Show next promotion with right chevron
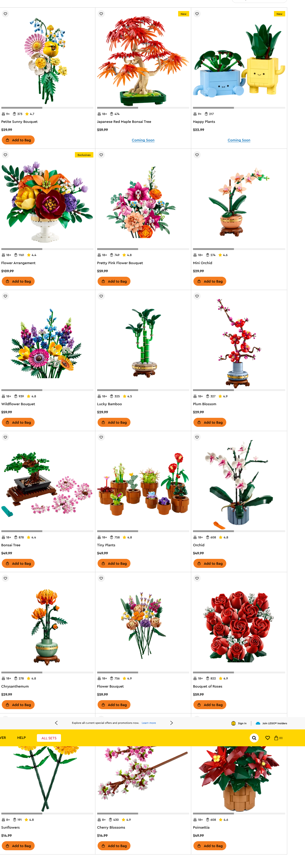This screenshot has width=305, height=868. pos(172,723)
